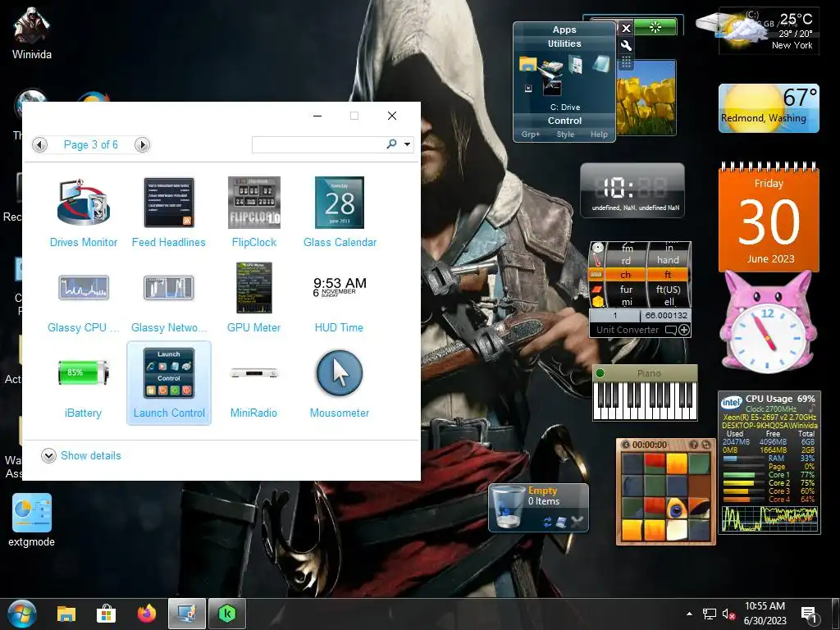Image resolution: width=840 pixels, height=630 pixels.
Task: Select the FlipClock gadget icon
Action: click(254, 203)
